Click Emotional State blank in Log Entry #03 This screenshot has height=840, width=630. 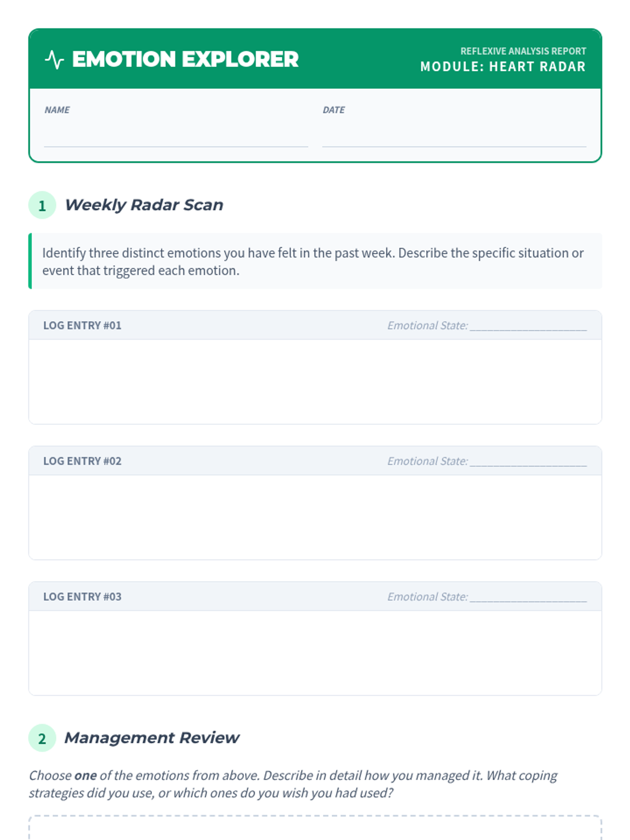pos(528,597)
